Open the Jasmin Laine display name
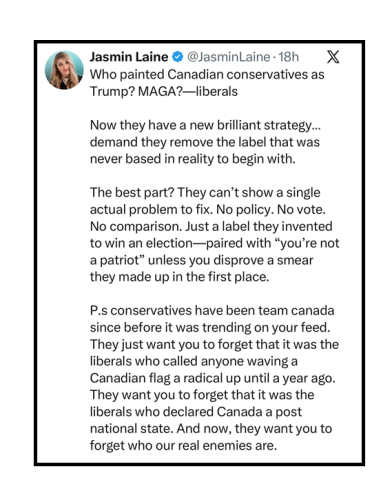This screenshot has height=500, width=392. point(129,57)
